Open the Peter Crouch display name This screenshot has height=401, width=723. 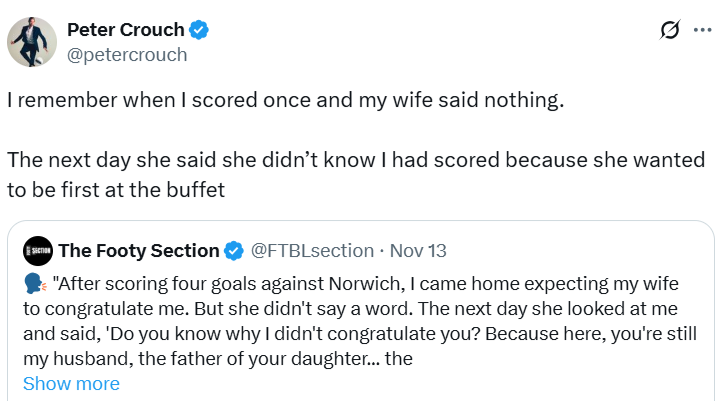coord(126,30)
